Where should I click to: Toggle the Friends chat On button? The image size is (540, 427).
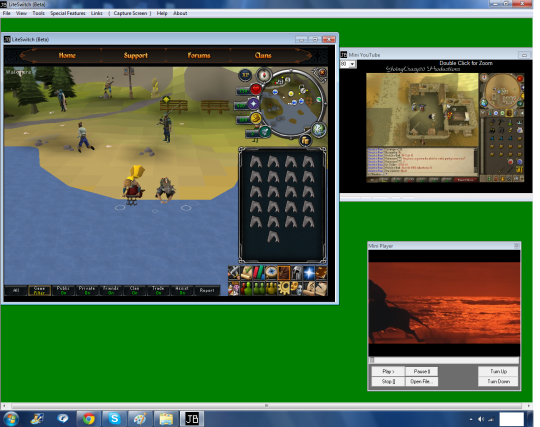(x=111, y=290)
